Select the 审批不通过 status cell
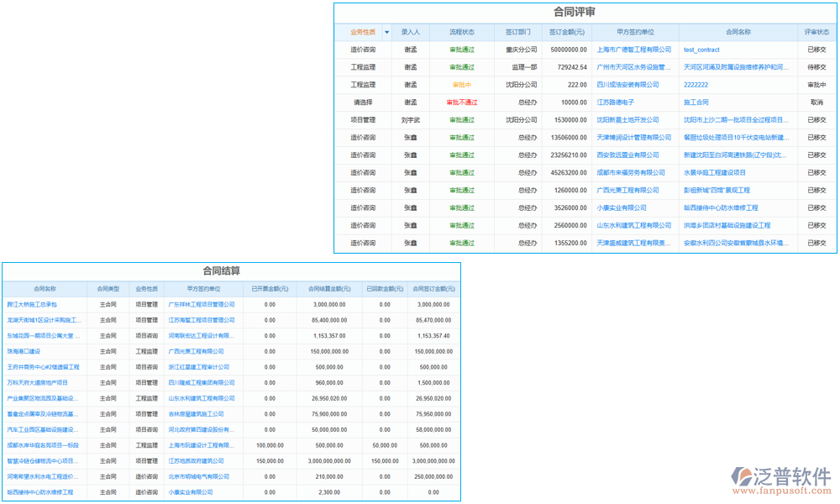The height and width of the screenshot is (504, 840). pos(461,102)
